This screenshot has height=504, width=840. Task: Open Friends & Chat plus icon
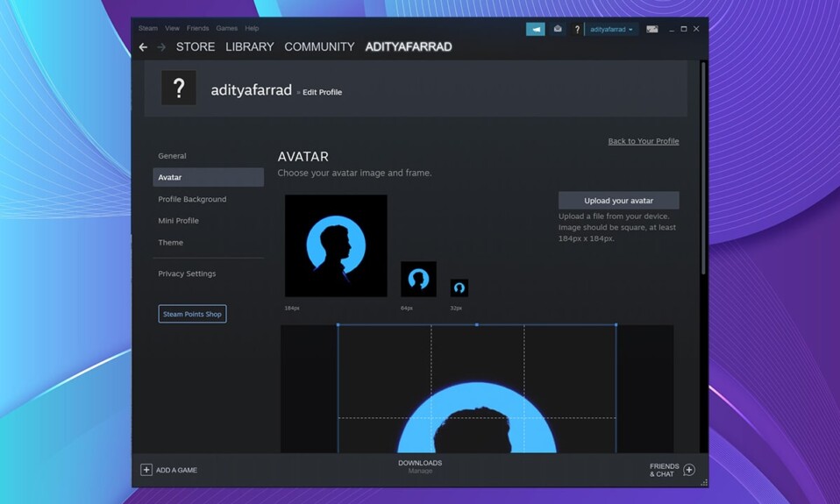point(689,470)
